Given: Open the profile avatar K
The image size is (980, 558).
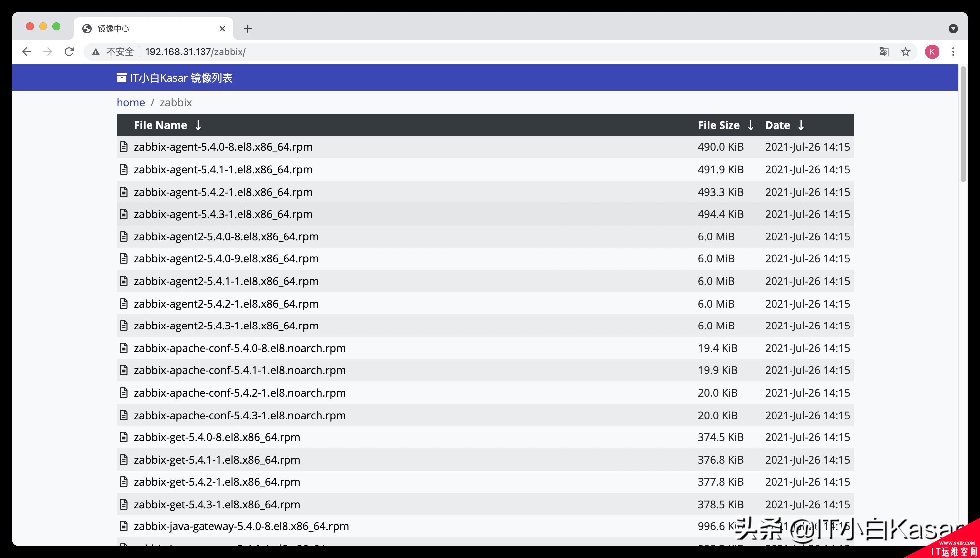Looking at the screenshot, I should pyautogui.click(x=932, y=52).
